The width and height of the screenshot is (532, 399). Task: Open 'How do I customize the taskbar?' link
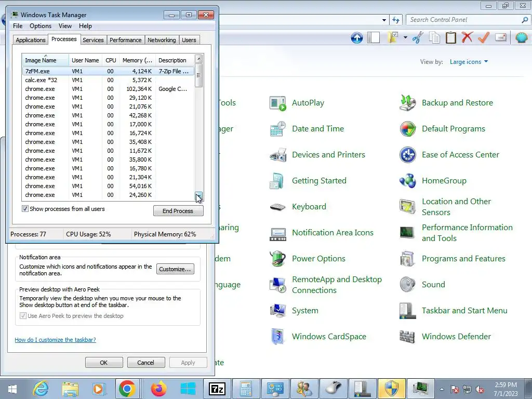tap(55, 340)
